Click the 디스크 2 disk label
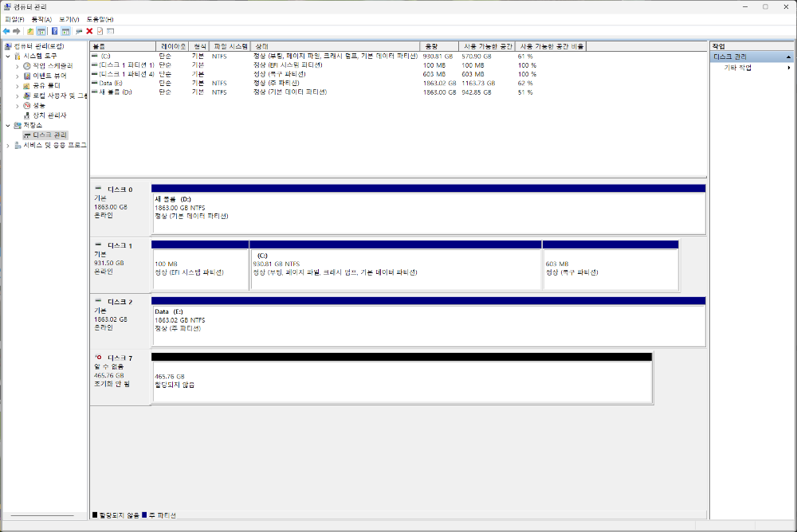The height and width of the screenshot is (532, 797). pos(120,302)
